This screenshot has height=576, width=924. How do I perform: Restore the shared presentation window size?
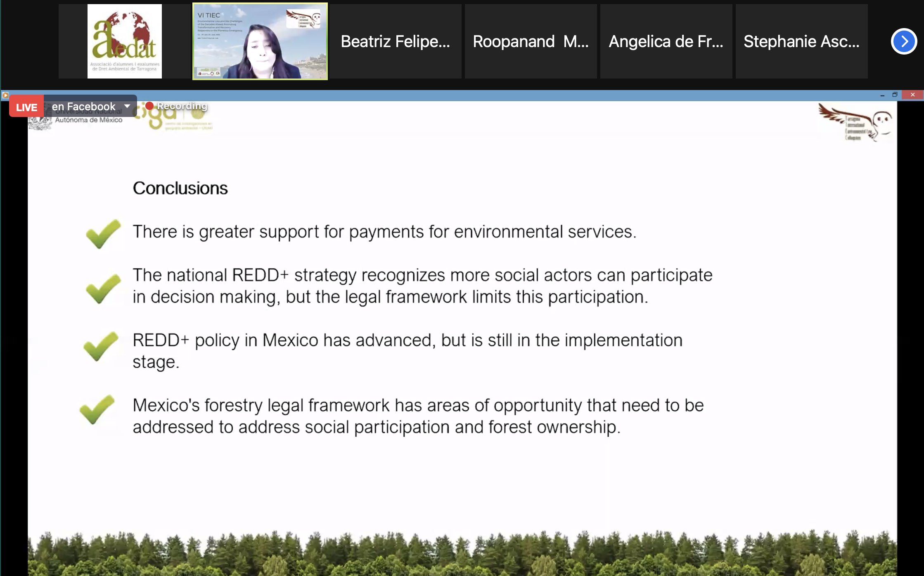click(x=895, y=95)
